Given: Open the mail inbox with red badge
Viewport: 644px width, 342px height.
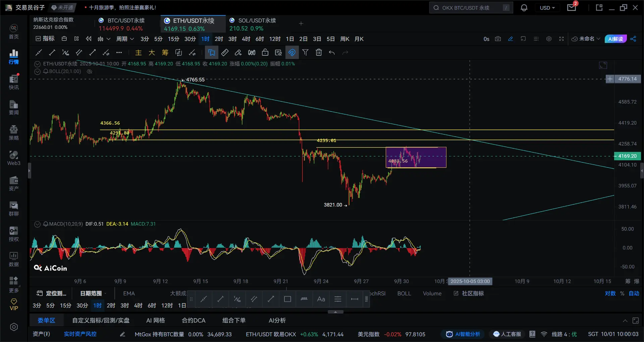Looking at the screenshot, I should pyautogui.click(x=572, y=7).
